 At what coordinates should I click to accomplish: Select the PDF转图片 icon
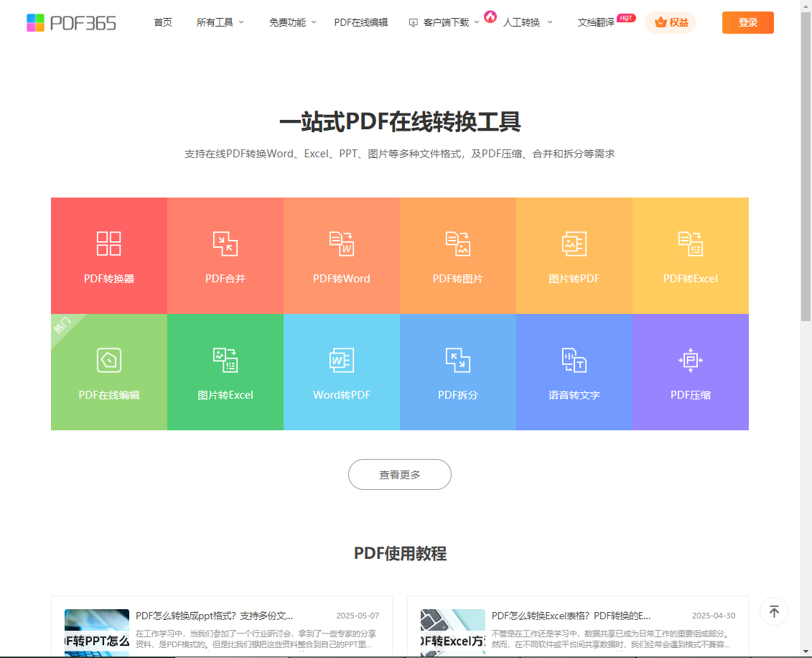pyautogui.click(x=458, y=244)
